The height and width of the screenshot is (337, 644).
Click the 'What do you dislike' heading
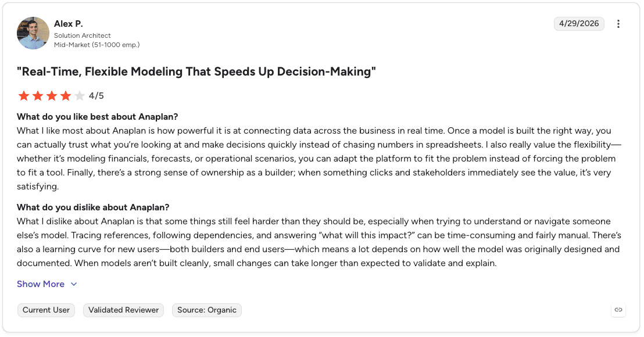(x=93, y=207)
